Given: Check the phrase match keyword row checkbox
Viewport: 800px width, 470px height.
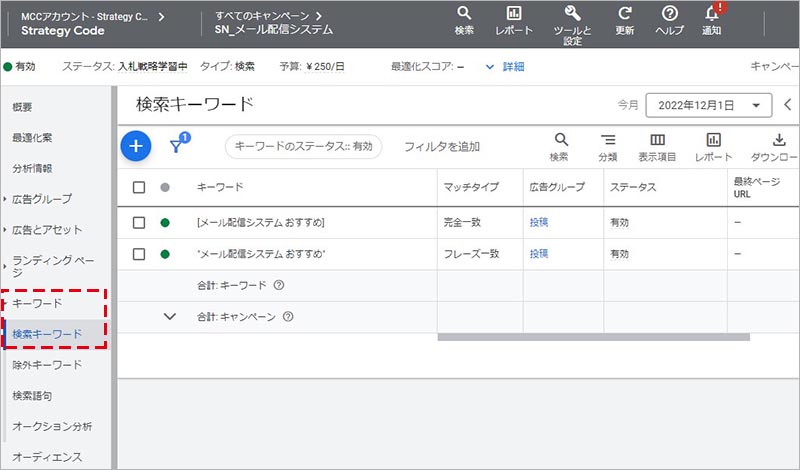Looking at the screenshot, I should (139, 254).
